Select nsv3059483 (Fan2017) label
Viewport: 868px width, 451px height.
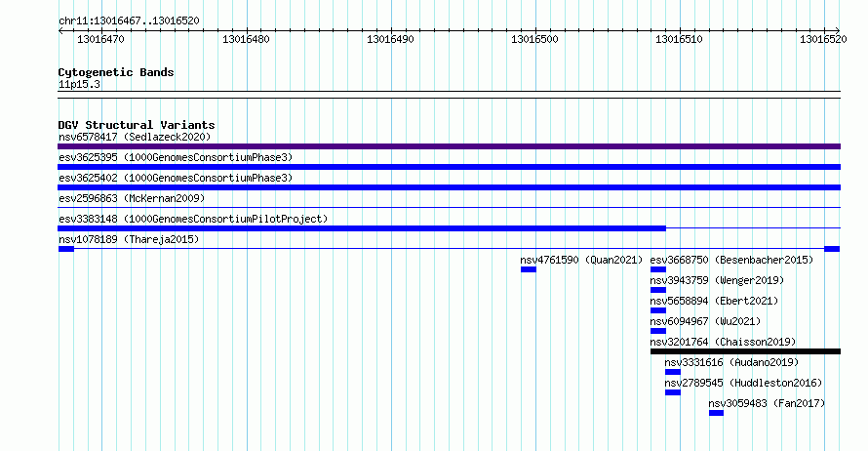[767, 403]
